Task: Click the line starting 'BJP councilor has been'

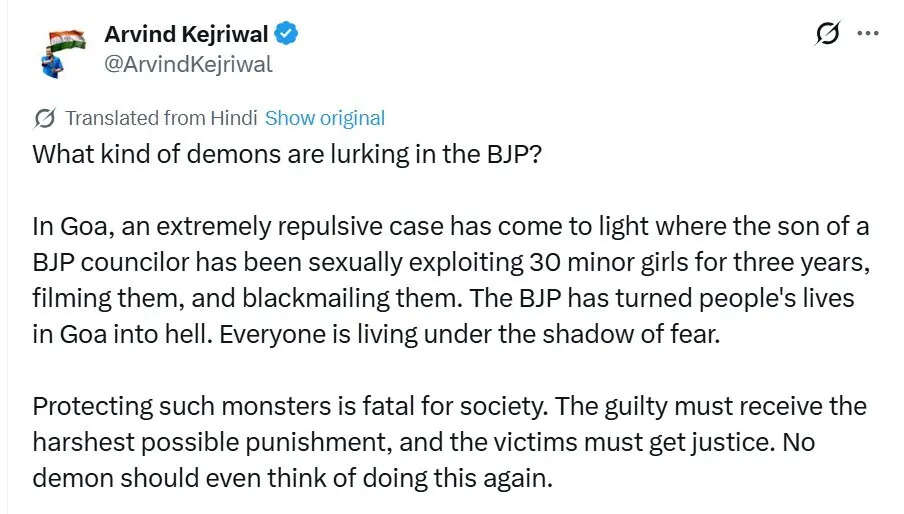Action: point(450,264)
